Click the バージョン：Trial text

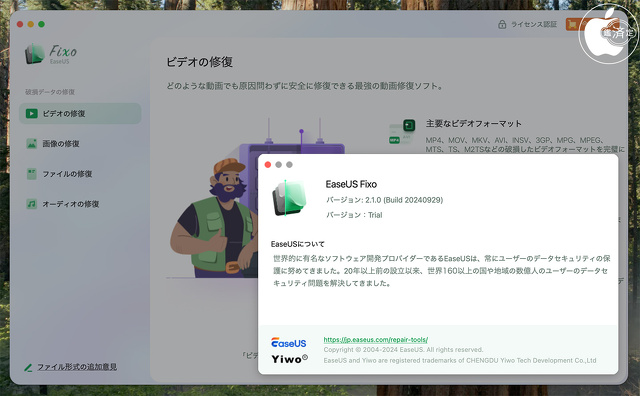(x=354, y=215)
